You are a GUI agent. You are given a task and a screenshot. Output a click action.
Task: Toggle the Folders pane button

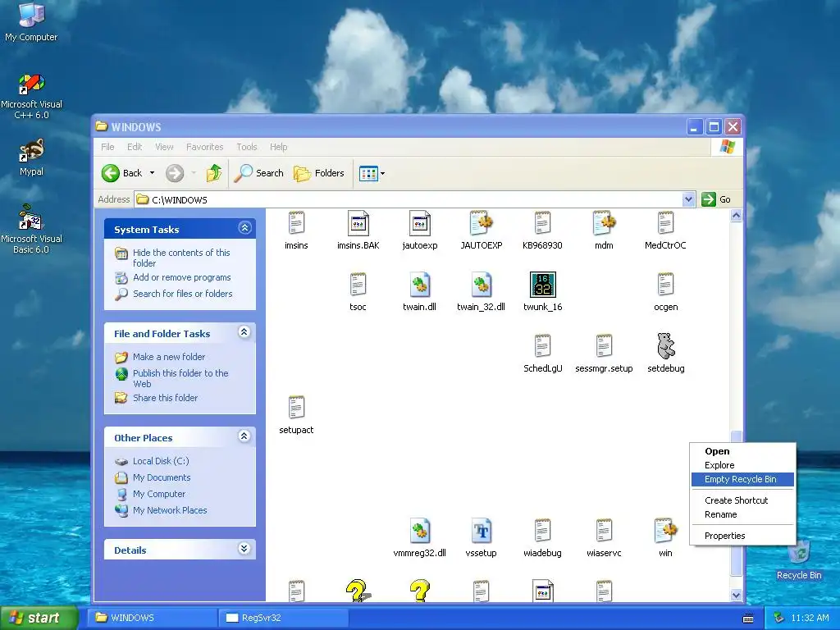click(x=319, y=173)
